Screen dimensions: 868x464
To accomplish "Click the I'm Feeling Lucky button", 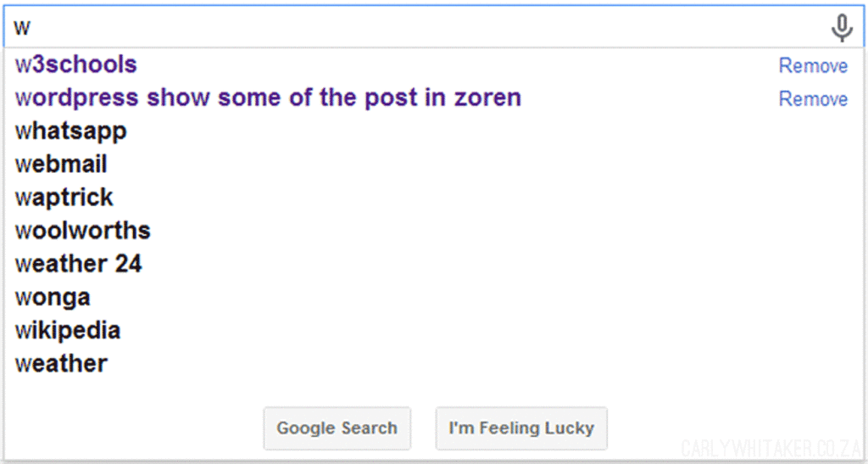I will tap(521, 428).
